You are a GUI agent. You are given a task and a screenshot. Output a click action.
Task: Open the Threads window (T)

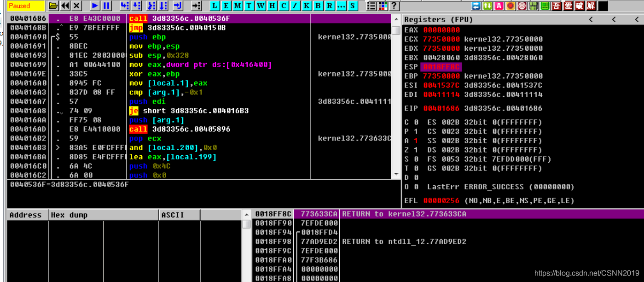[249, 6]
